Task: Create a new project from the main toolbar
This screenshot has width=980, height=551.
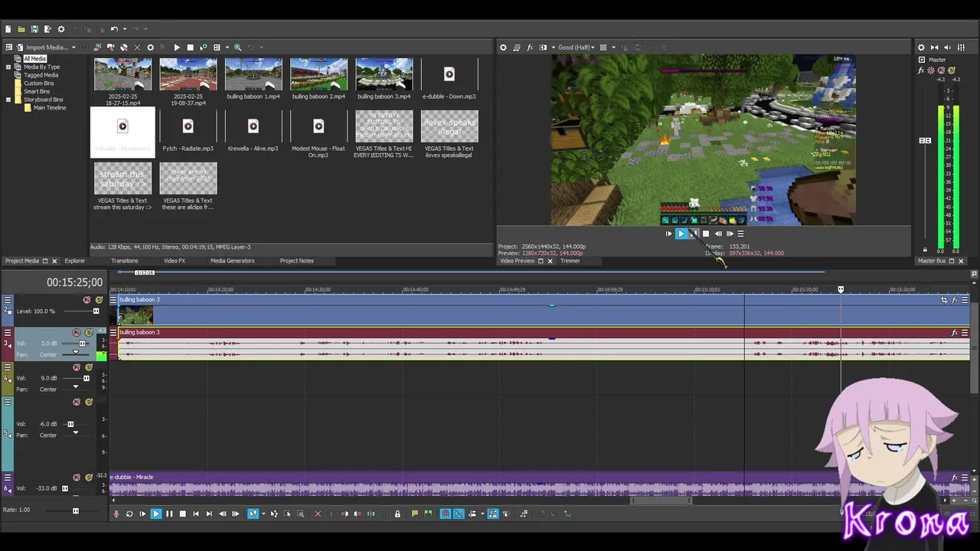Action: tap(8, 29)
